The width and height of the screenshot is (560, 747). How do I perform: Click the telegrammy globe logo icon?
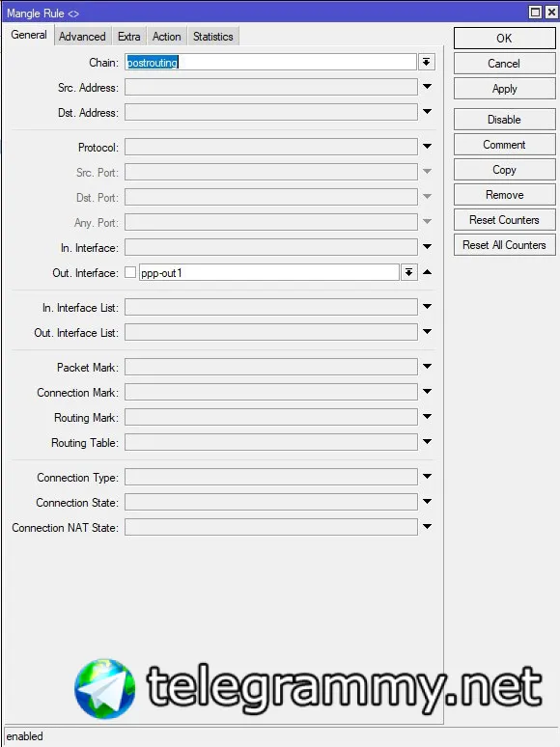105,688
